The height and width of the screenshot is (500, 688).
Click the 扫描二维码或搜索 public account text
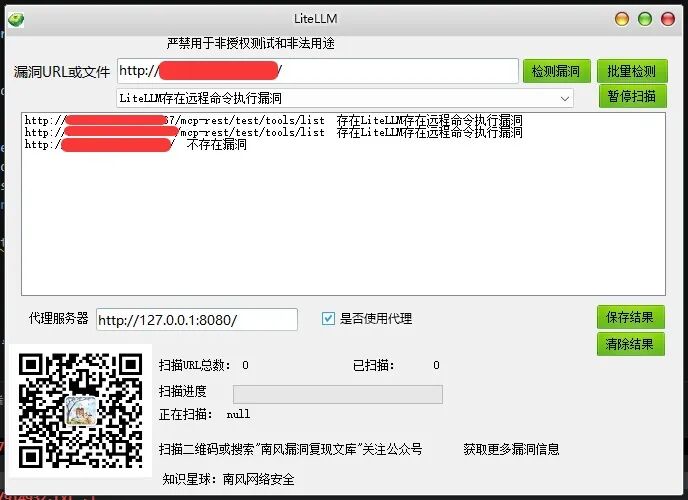pos(290,449)
